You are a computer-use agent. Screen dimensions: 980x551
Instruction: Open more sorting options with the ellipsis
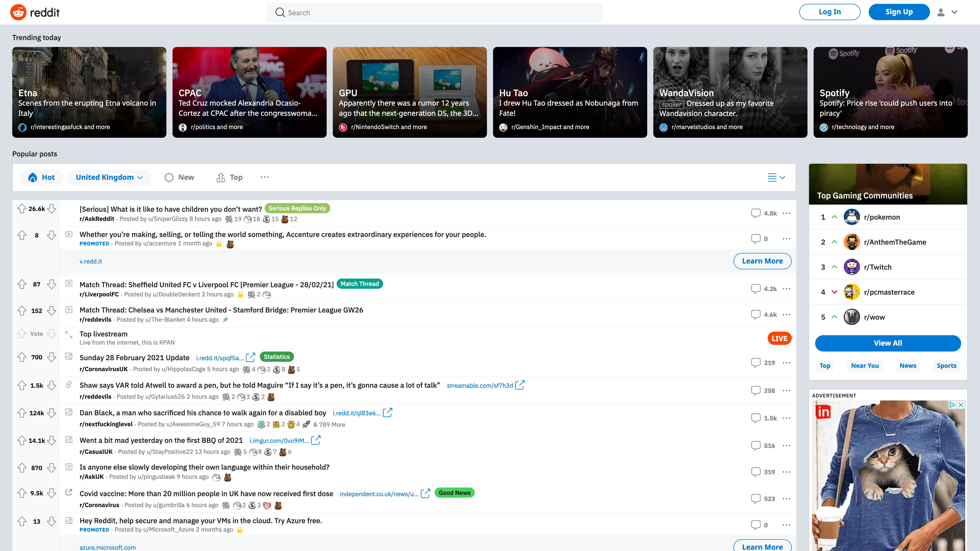tap(264, 177)
